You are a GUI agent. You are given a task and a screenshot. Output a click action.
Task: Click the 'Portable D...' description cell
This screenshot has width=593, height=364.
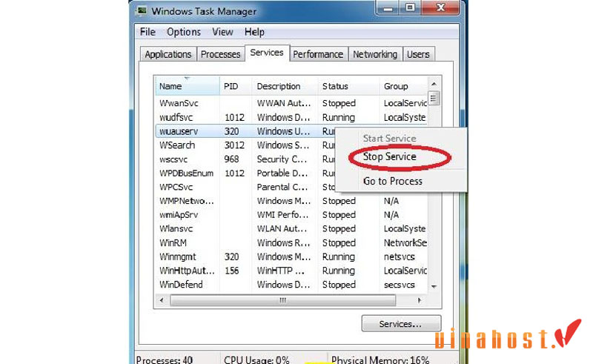pyautogui.click(x=282, y=173)
